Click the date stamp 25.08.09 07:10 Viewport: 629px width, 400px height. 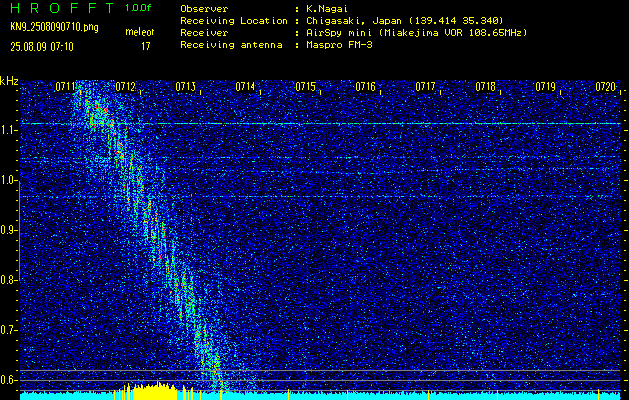(42, 47)
